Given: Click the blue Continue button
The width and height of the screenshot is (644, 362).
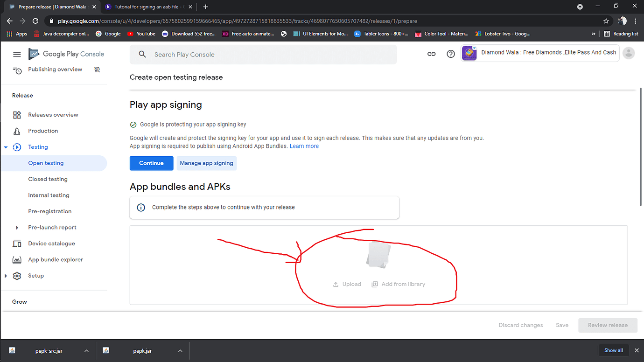Looking at the screenshot, I should (x=152, y=163).
